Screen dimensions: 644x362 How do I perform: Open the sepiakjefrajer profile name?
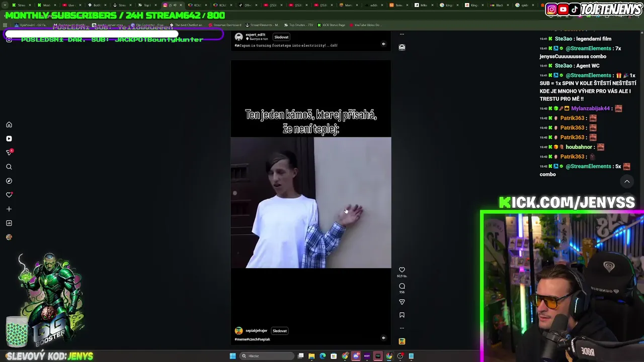coord(257,331)
